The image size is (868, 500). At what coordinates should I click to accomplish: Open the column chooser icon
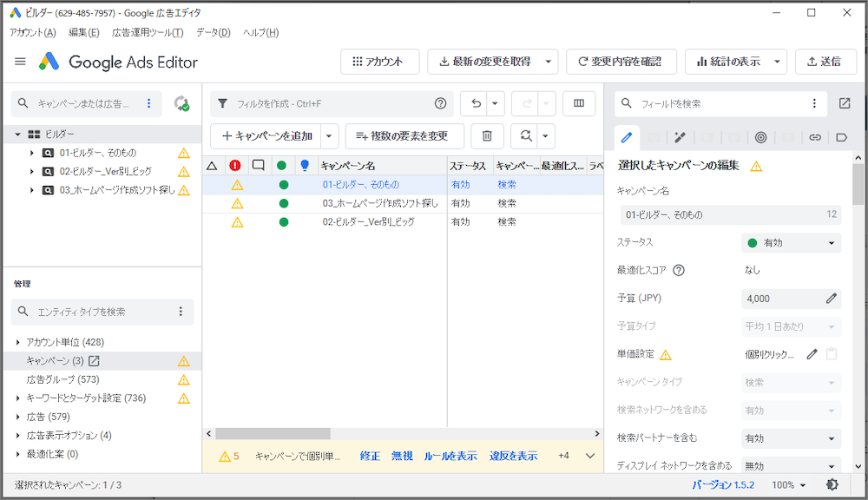pos(579,103)
